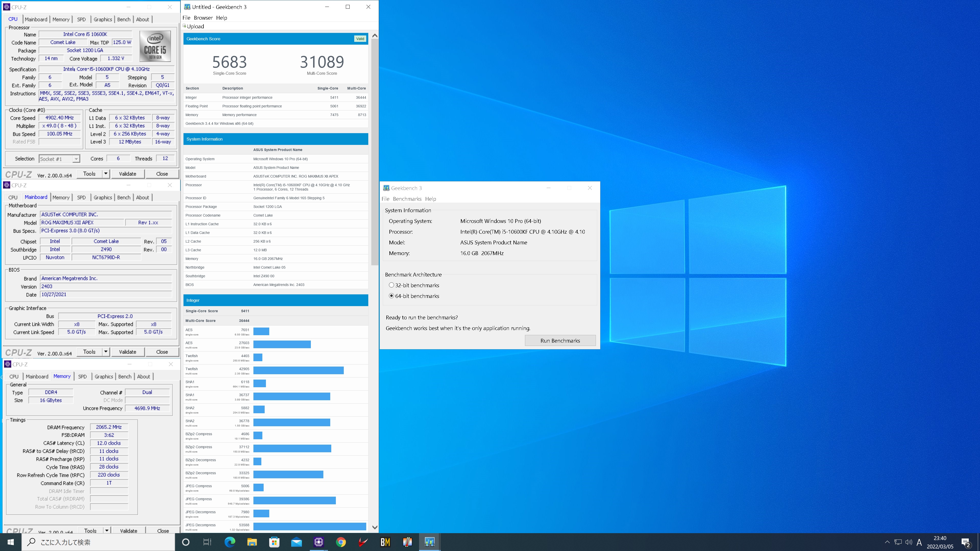
Task: Click Untitled Geekbench 3 title bar icon
Action: (x=187, y=7)
